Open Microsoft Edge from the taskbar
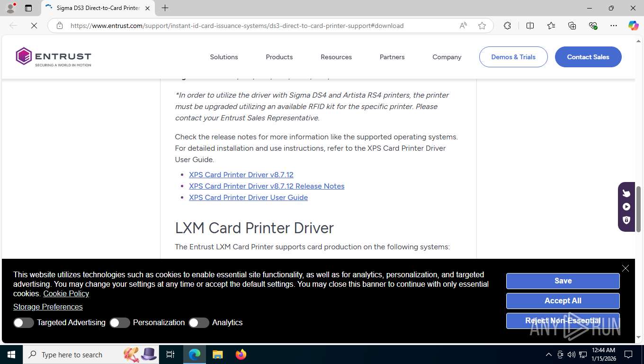This screenshot has height=364, width=644. coord(195,355)
